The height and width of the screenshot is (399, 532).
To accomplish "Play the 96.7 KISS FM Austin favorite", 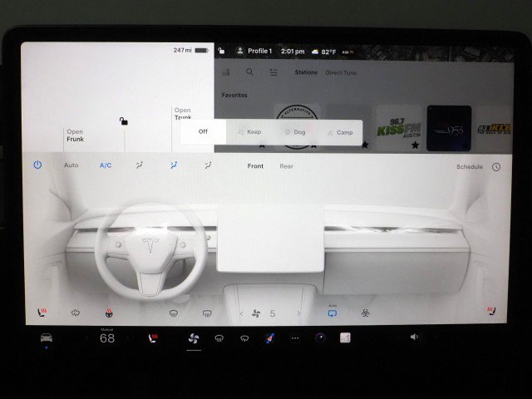I will pos(399,128).
